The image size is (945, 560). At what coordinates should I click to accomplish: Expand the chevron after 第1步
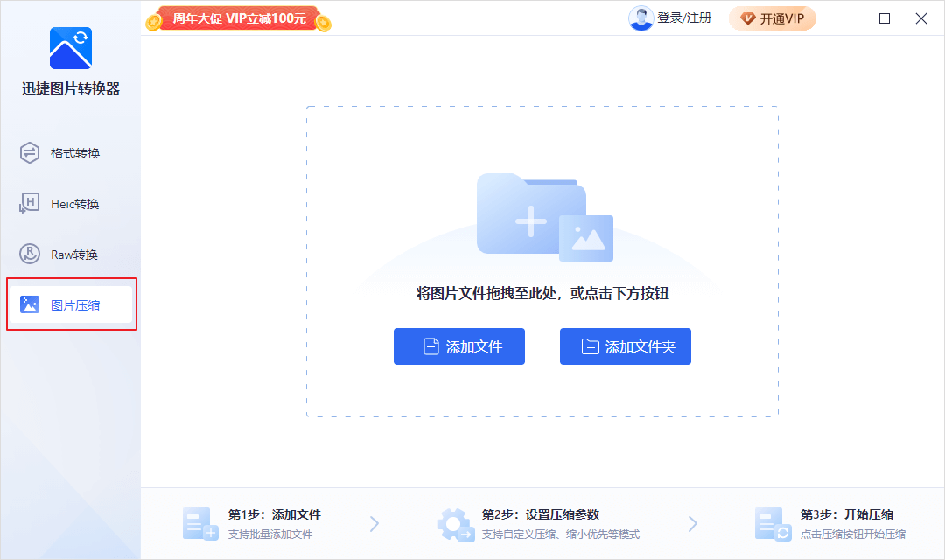coord(374,523)
